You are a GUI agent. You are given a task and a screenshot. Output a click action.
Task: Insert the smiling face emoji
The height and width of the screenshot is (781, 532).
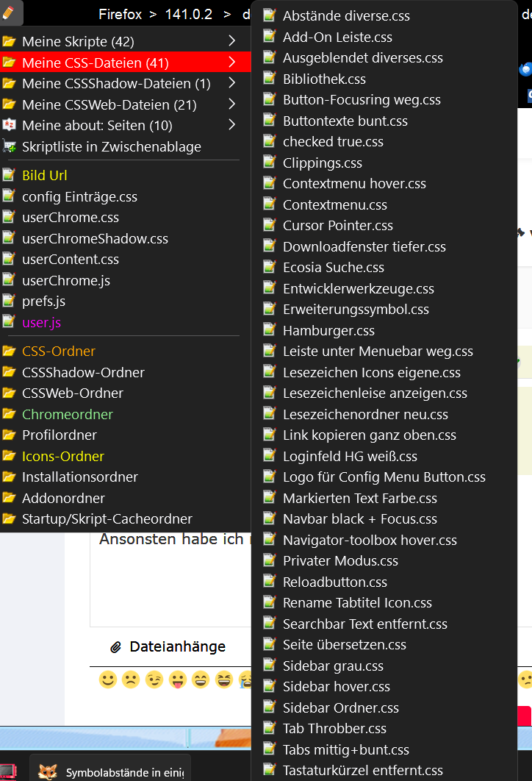[x=107, y=680]
